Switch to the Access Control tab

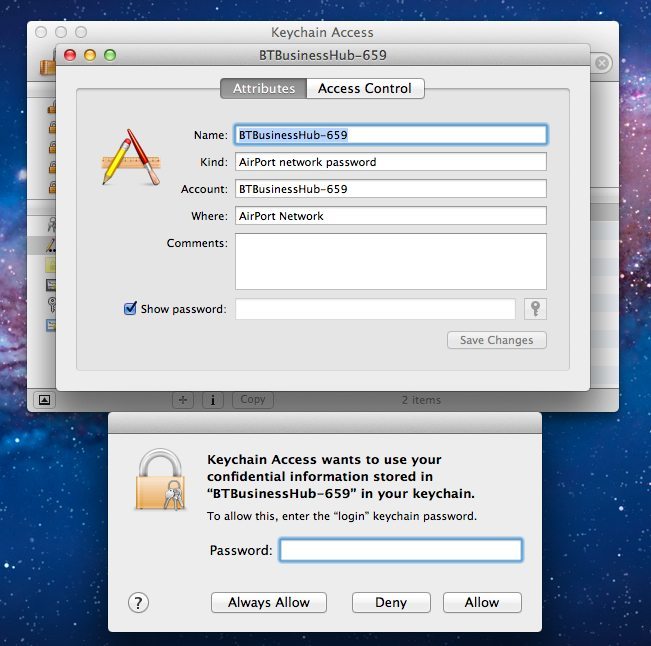[x=365, y=88]
